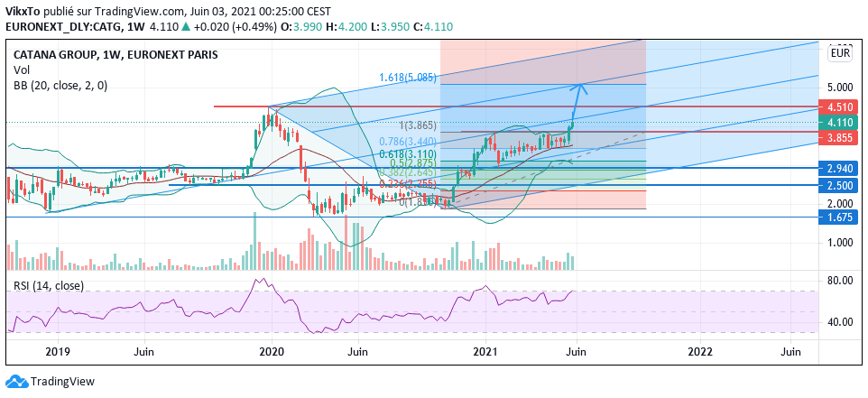
Task: Click the 1.618(5.085) Fibonacci level label
Action: [x=408, y=78]
